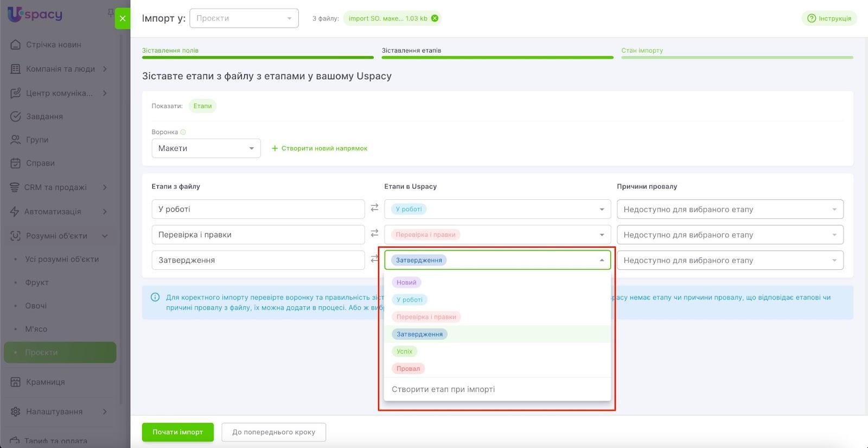Remove the uploaded import file chip
The image size is (868, 448).
(x=435, y=18)
